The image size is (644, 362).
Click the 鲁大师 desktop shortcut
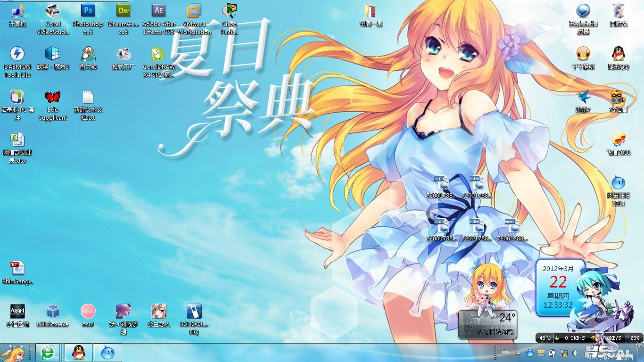(x=88, y=58)
